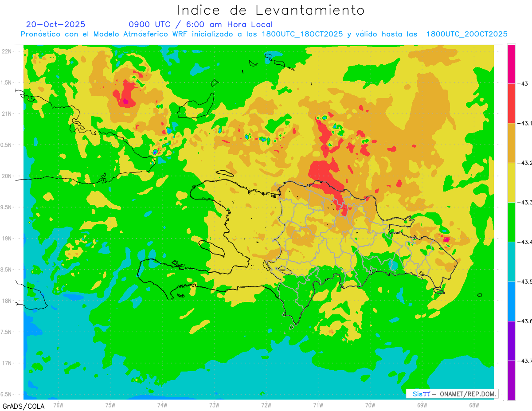Screen dimensions: 532x411
Task: Select the "0900 UTC / 6:00 am Hora Local" text
Action: tap(200, 24)
